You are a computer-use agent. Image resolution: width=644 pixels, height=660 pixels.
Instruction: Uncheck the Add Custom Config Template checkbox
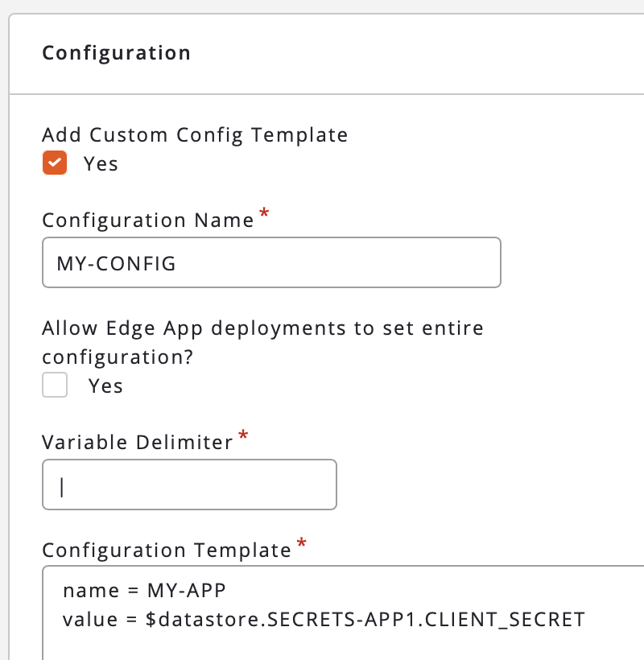pos(55,163)
